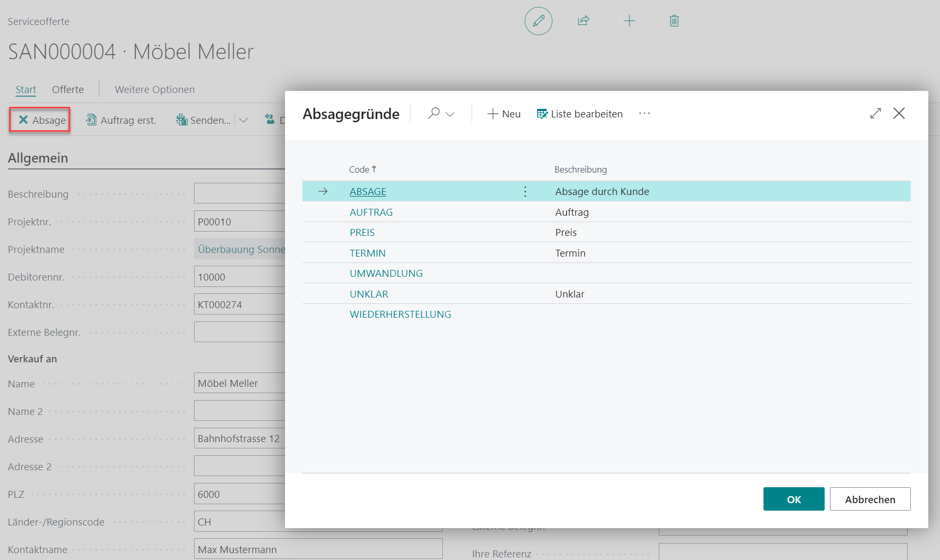The image size is (940, 560).
Task: Click the Beschreibung input field
Action: [x=240, y=193]
